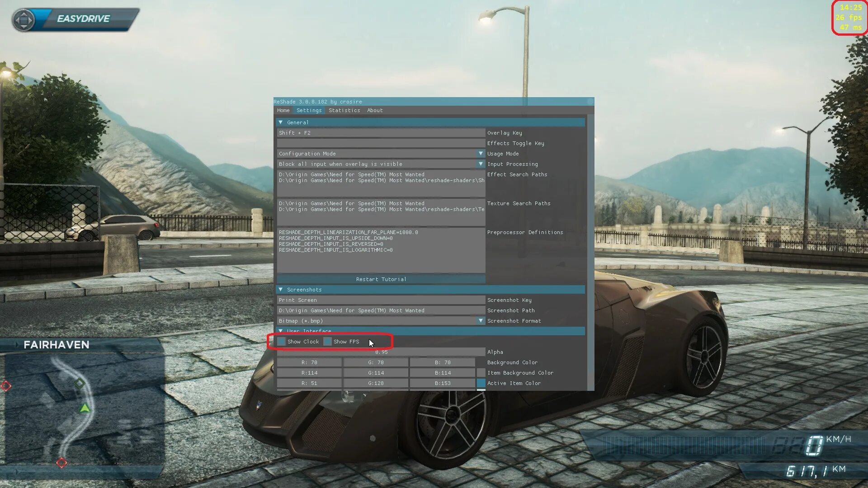Click the ReShade home tab icon
868x488 pixels.
pos(283,110)
